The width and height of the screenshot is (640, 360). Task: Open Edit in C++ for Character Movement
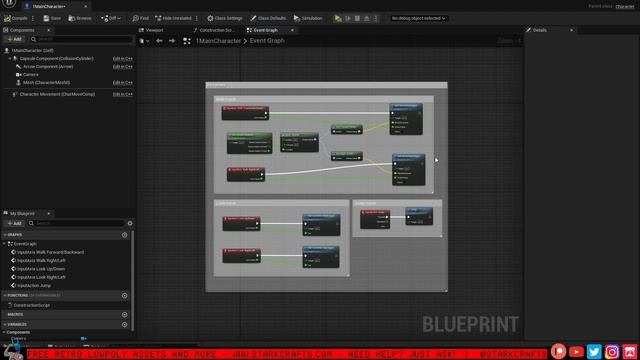point(122,94)
